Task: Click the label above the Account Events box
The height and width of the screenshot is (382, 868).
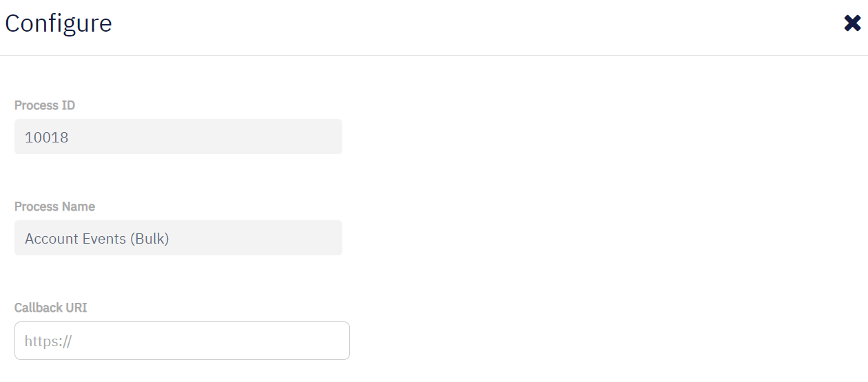Action: pos(54,206)
